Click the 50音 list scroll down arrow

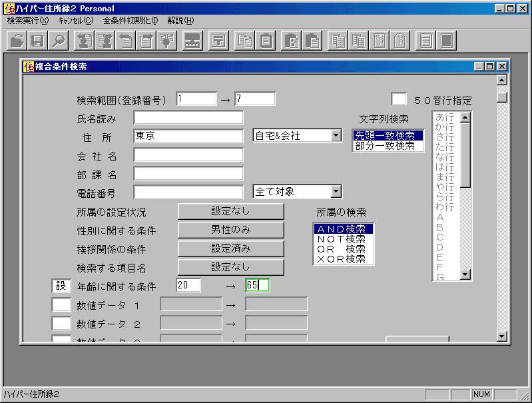465,274
